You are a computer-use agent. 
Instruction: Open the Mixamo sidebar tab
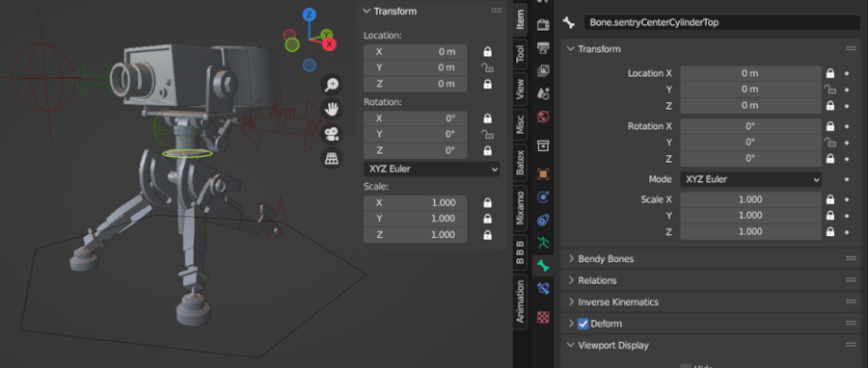(x=521, y=208)
